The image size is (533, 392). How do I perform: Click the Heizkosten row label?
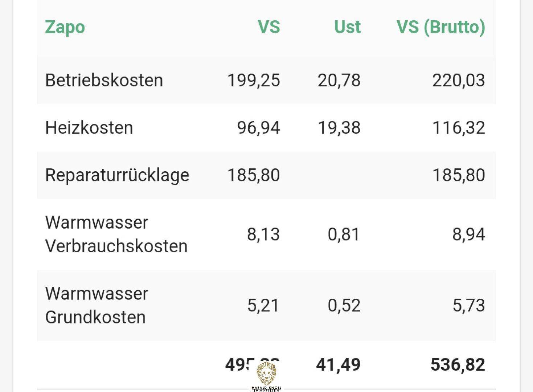click(x=89, y=128)
